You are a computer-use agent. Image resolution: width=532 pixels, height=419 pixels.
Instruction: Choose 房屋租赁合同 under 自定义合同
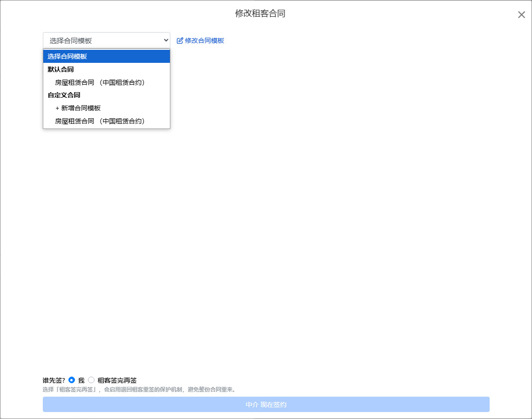click(x=107, y=121)
